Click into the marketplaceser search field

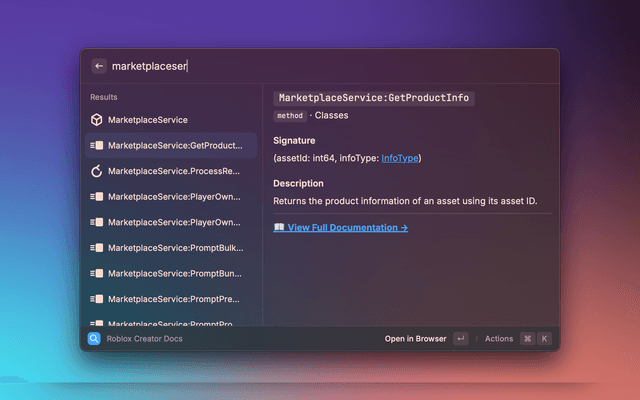point(330,66)
